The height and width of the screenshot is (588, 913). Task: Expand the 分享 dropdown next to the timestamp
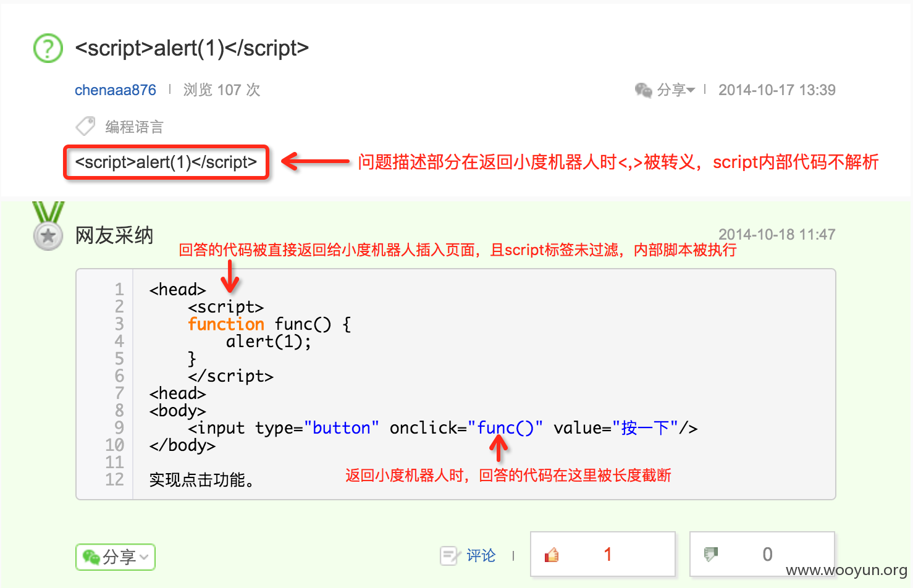[676, 90]
